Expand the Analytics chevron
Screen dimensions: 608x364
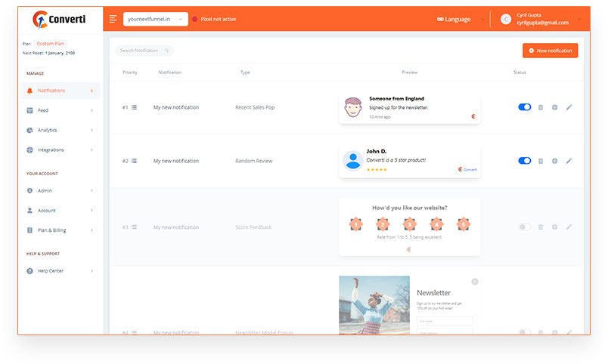[92, 130]
